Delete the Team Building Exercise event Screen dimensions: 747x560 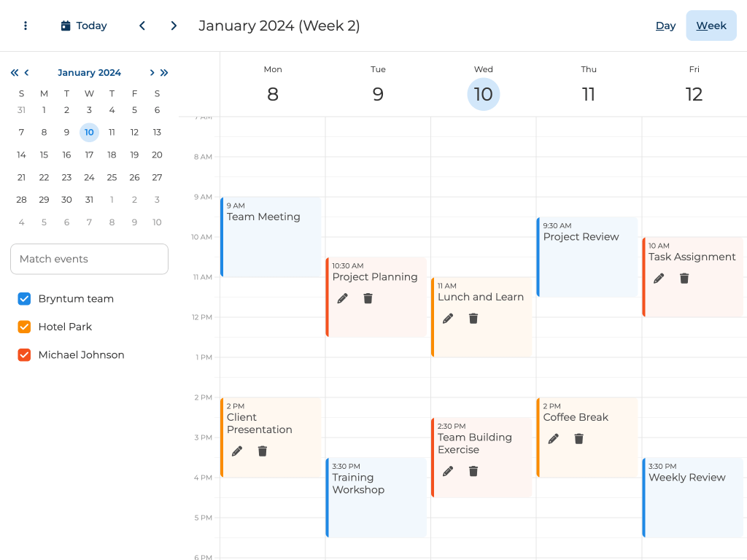[473, 471]
